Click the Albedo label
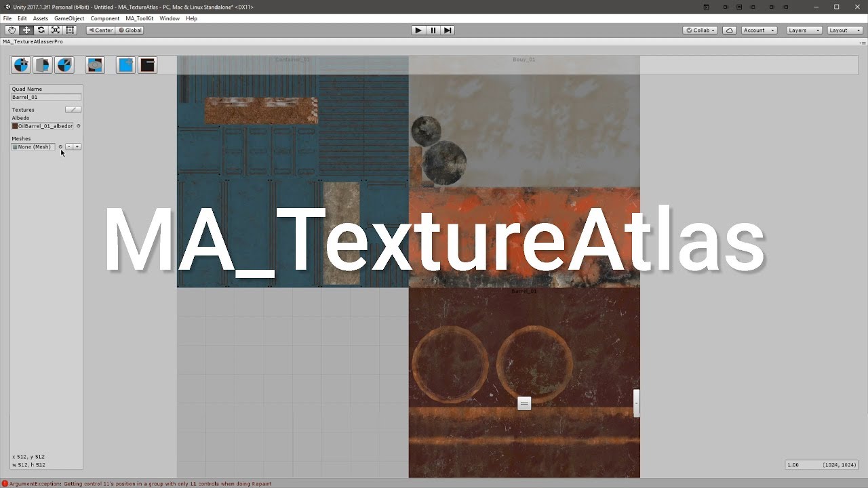The image size is (868, 488). pyautogui.click(x=20, y=118)
